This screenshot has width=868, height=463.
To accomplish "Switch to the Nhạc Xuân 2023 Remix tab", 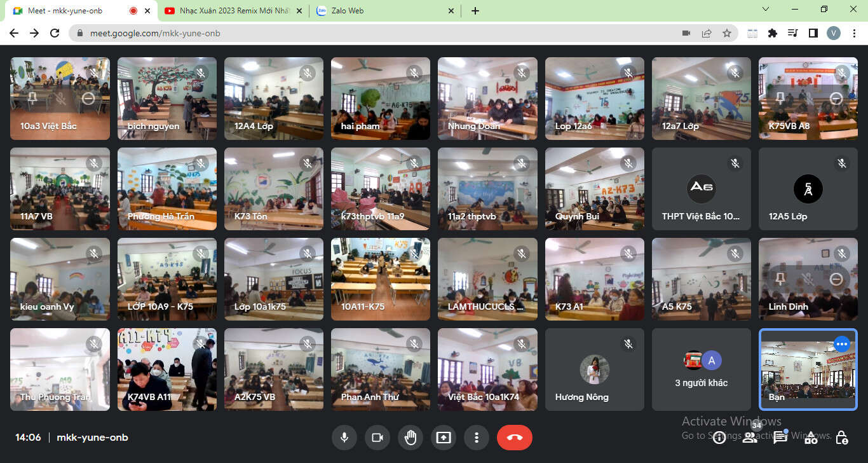I will tap(234, 11).
